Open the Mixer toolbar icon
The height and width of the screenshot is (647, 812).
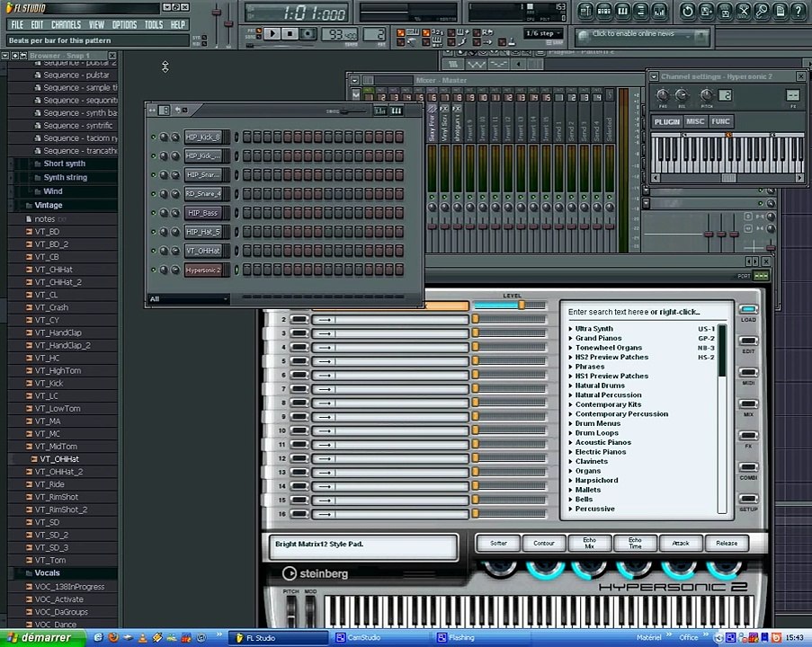point(660,11)
